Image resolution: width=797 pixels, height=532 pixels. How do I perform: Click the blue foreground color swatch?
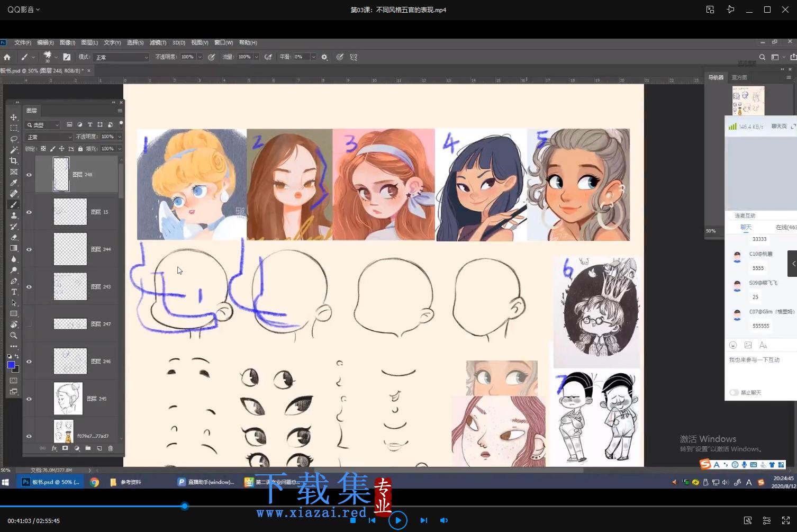point(11,365)
